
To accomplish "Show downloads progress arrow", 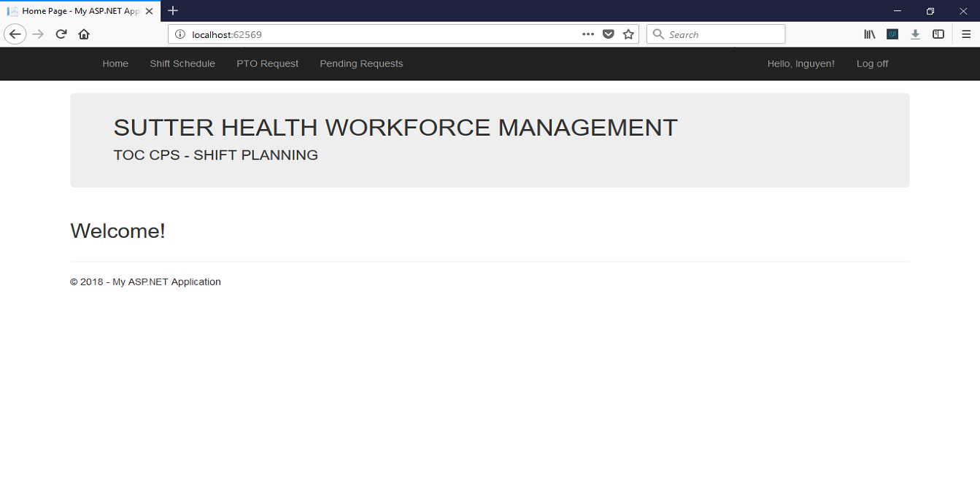I will click(x=915, y=34).
